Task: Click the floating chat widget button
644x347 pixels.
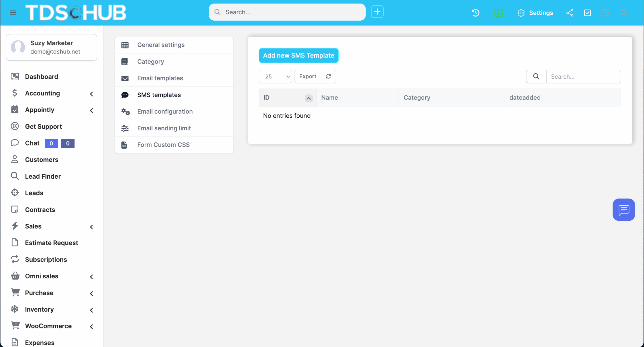Action: pos(623,210)
